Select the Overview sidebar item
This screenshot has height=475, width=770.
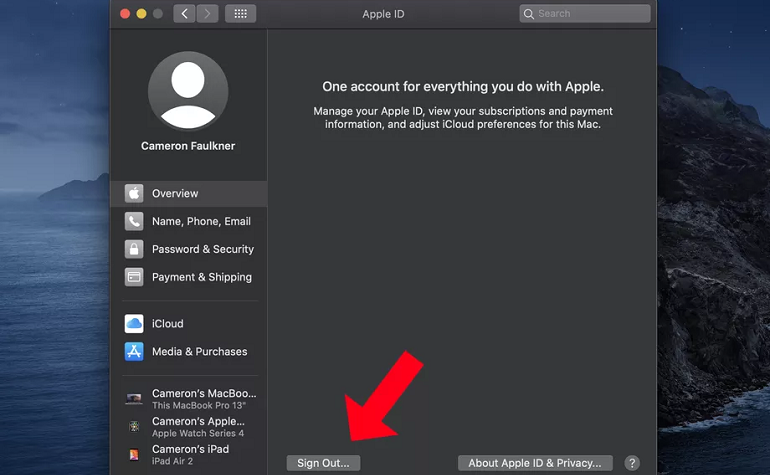point(189,194)
